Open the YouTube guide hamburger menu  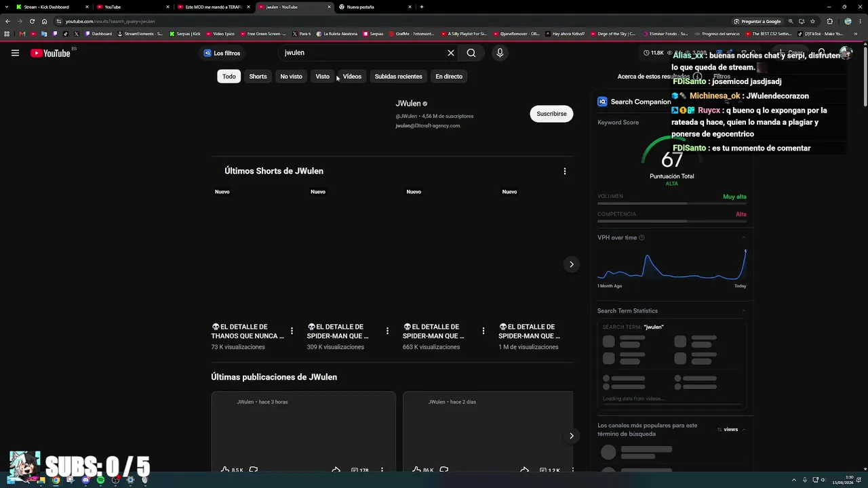pos(15,53)
